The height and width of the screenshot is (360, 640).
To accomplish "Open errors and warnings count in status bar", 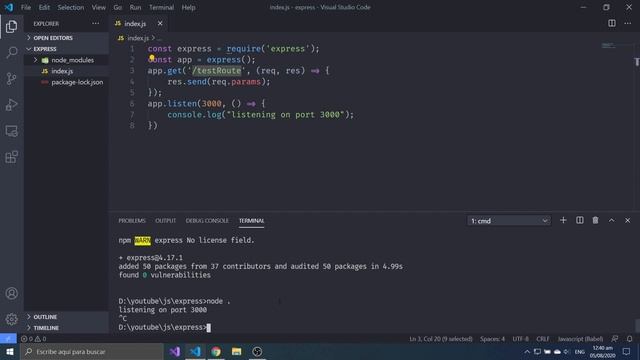I will [x=33, y=338].
